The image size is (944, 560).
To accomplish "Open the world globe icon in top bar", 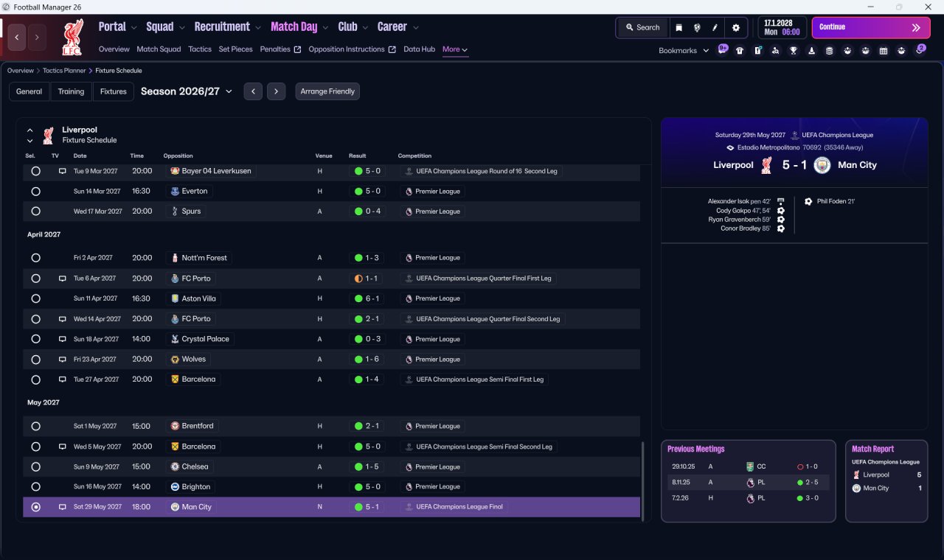I will pyautogui.click(x=697, y=27).
